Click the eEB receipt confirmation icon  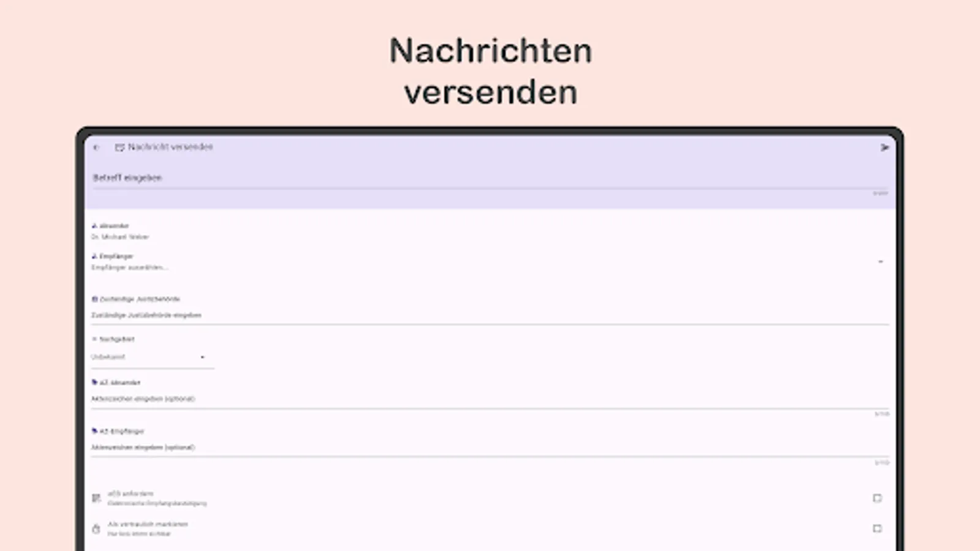pyautogui.click(x=96, y=497)
